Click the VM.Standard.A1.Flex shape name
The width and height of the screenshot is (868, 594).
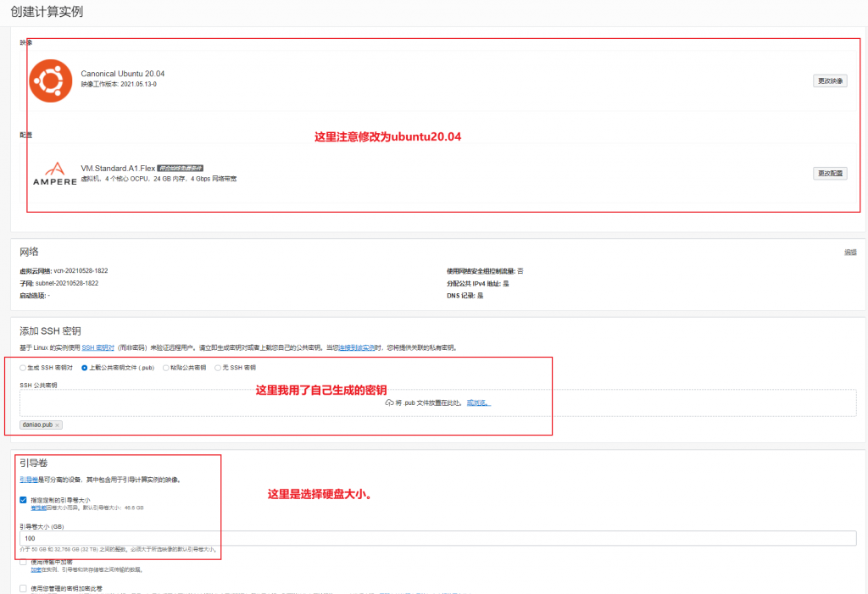pos(118,169)
